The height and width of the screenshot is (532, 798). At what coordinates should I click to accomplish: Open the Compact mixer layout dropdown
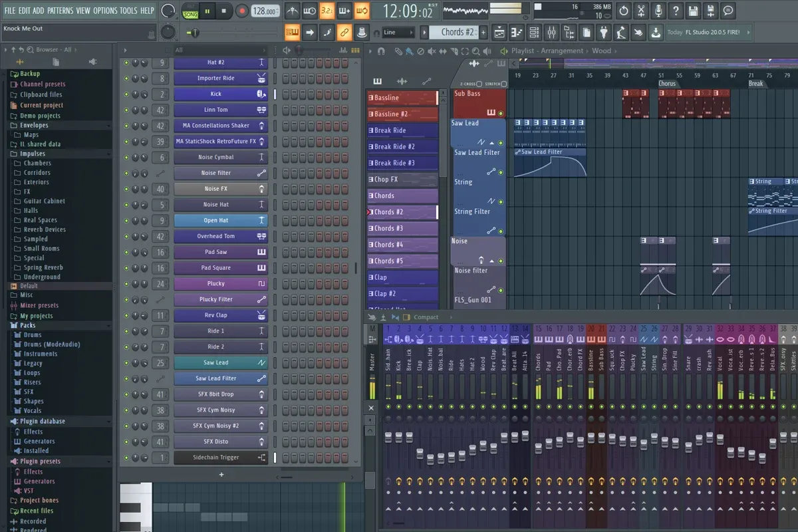click(426, 317)
